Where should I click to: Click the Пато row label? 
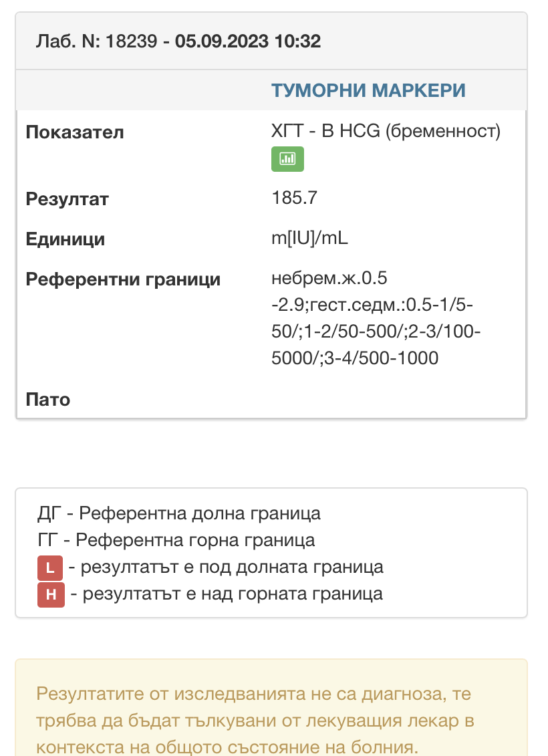coord(47,400)
